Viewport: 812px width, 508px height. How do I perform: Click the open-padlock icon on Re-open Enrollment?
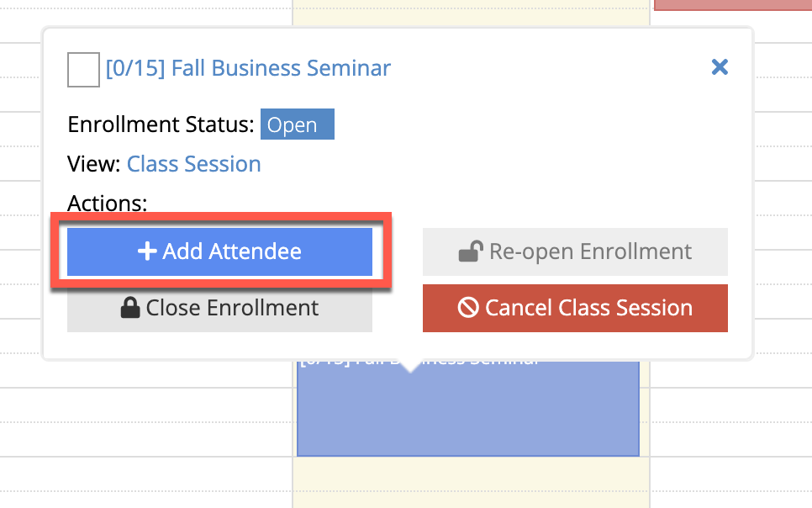click(472, 250)
